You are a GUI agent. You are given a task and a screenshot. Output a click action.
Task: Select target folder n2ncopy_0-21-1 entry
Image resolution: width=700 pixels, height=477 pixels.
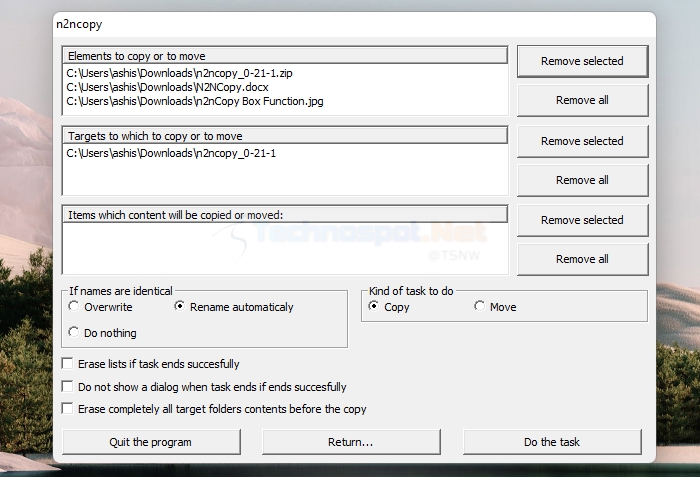click(x=171, y=153)
